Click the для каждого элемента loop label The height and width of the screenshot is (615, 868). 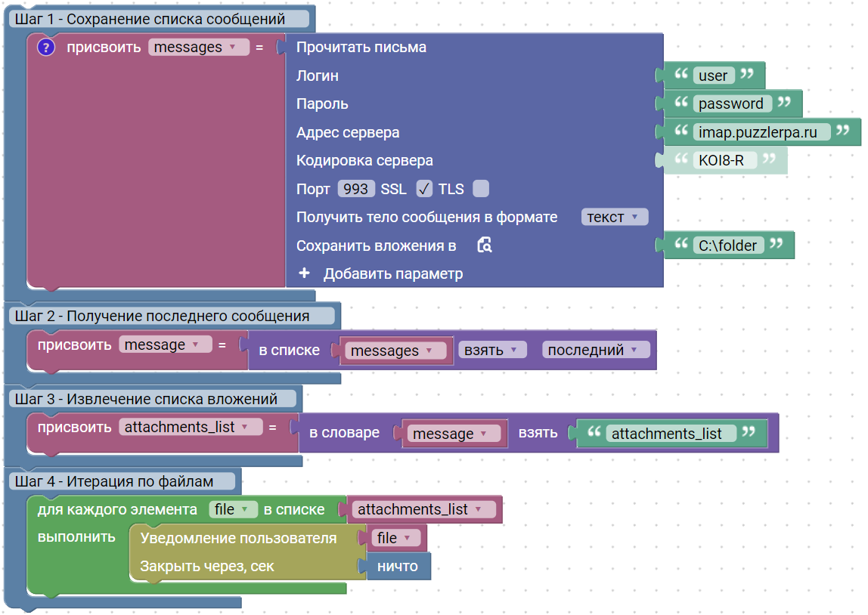point(117,509)
